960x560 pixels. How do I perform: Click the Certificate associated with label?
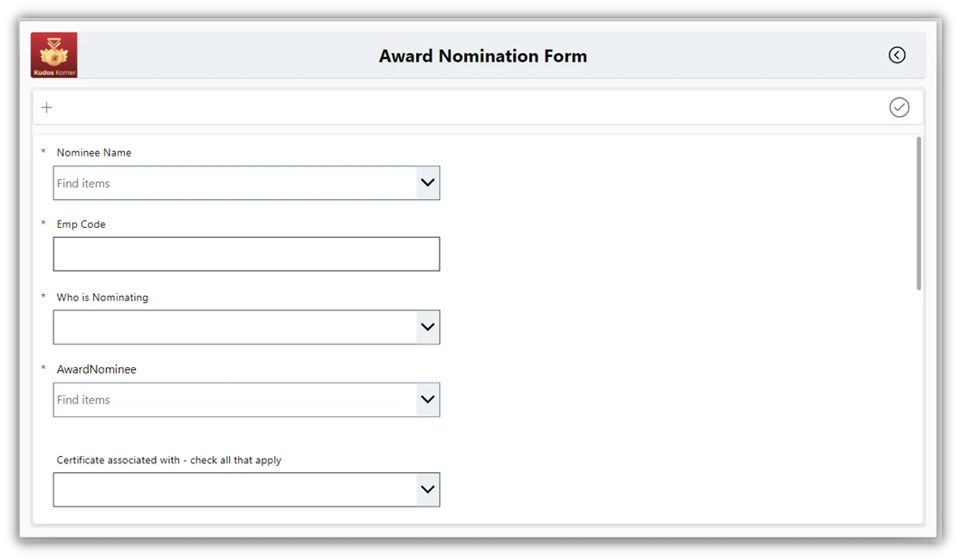pos(168,460)
